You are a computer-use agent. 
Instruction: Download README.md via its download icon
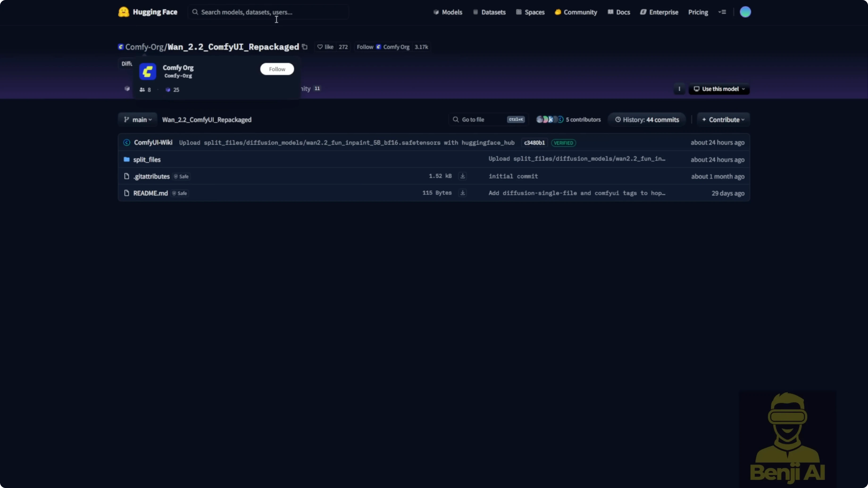tap(463, 193)
